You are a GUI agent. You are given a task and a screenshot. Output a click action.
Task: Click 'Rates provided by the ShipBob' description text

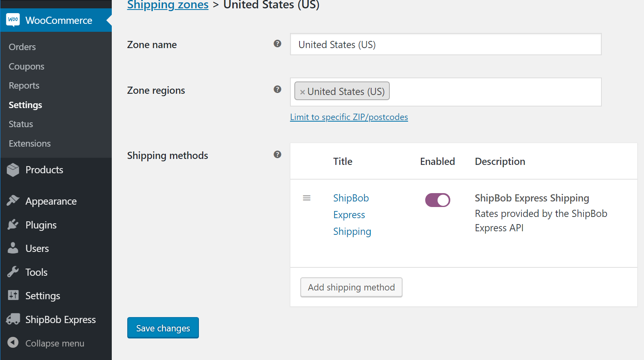(541, 213)
